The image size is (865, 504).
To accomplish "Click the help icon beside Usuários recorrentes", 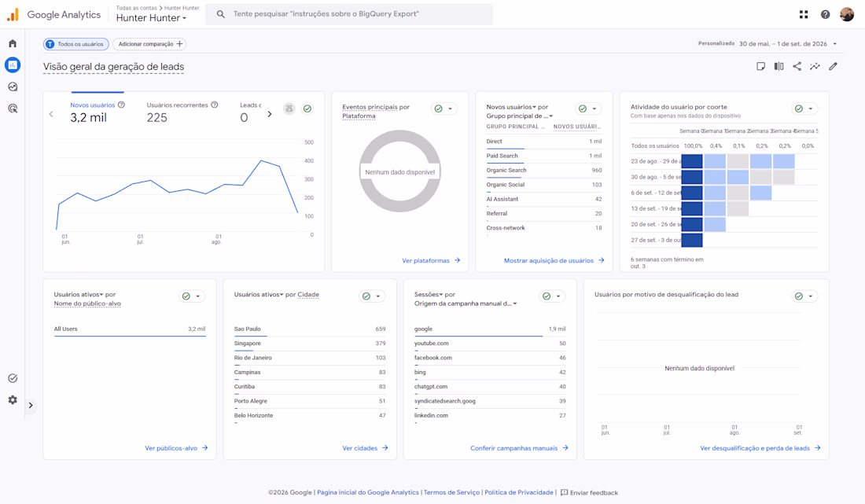I will point(215,105).
